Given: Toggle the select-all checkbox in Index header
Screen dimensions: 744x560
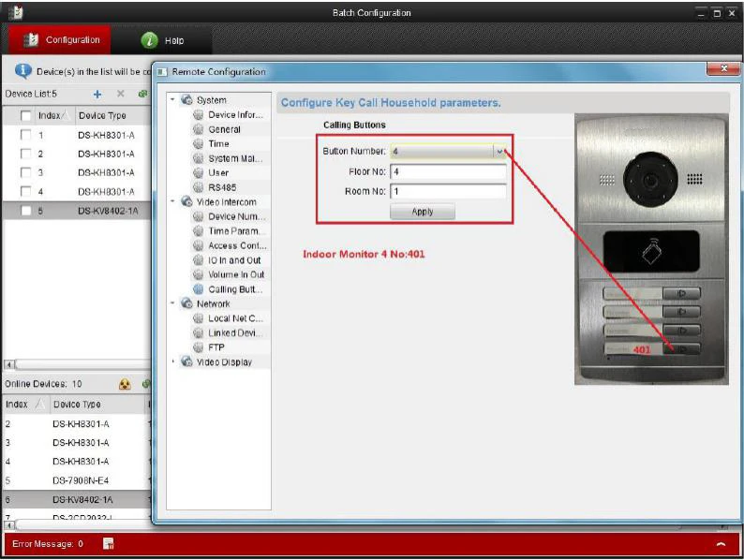Looking at the screenshot, I should [x=25, y=116].
